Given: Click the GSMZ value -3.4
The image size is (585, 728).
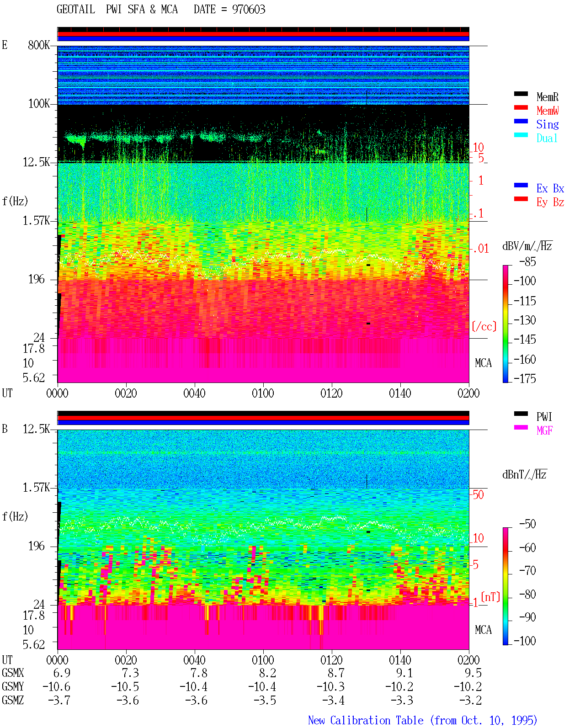Looking at the screenshot, I should point(334,701).
